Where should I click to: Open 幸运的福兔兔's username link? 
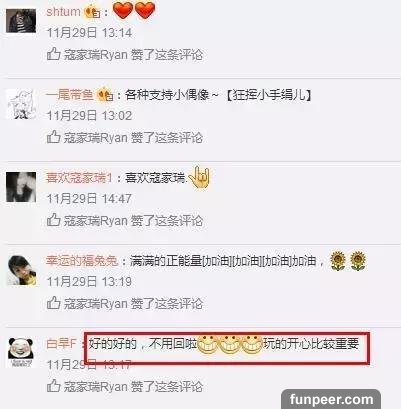tap(82, 261)
